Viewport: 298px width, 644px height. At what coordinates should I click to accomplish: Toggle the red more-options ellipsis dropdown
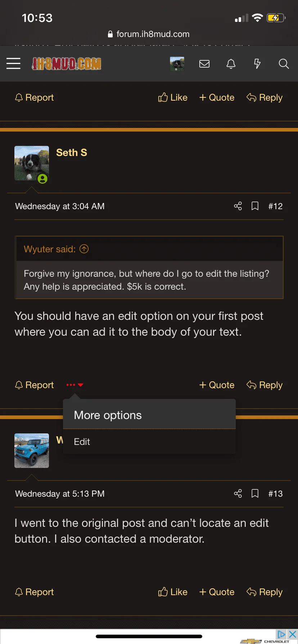pos(75,385)
